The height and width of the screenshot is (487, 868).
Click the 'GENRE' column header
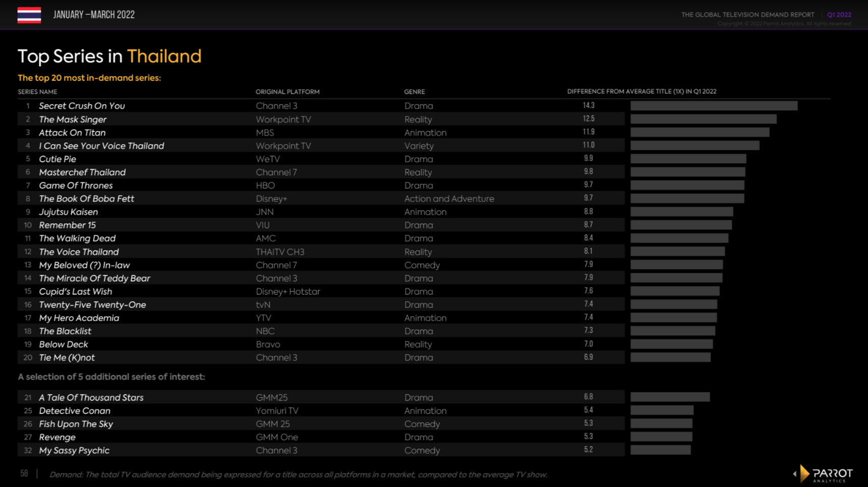coord(414,92)
